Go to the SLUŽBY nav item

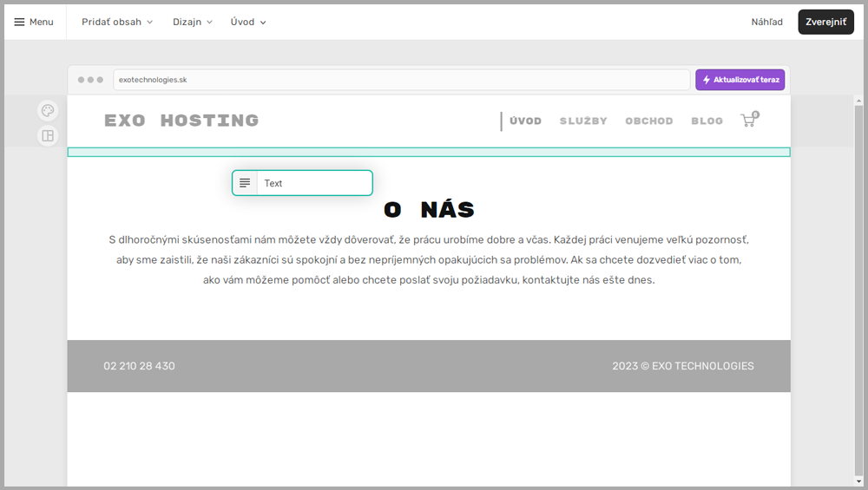click(x=583, y=121)
